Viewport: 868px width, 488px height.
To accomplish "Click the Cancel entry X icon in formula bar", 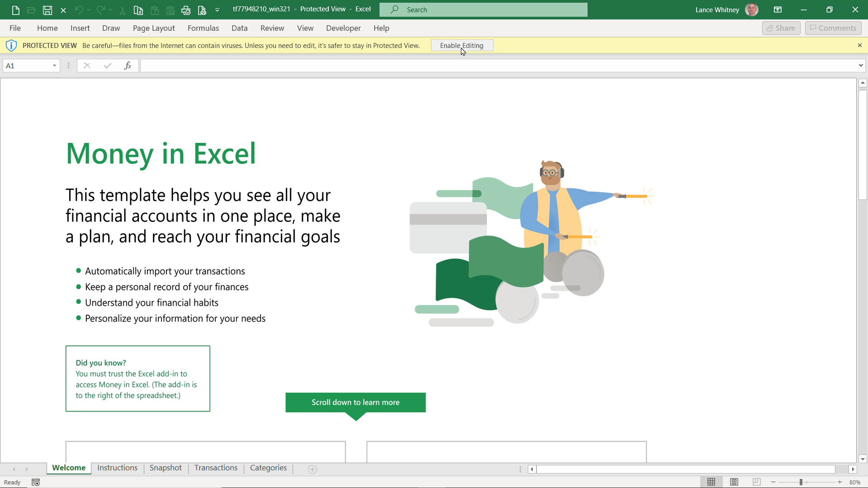I will (87, 66).
